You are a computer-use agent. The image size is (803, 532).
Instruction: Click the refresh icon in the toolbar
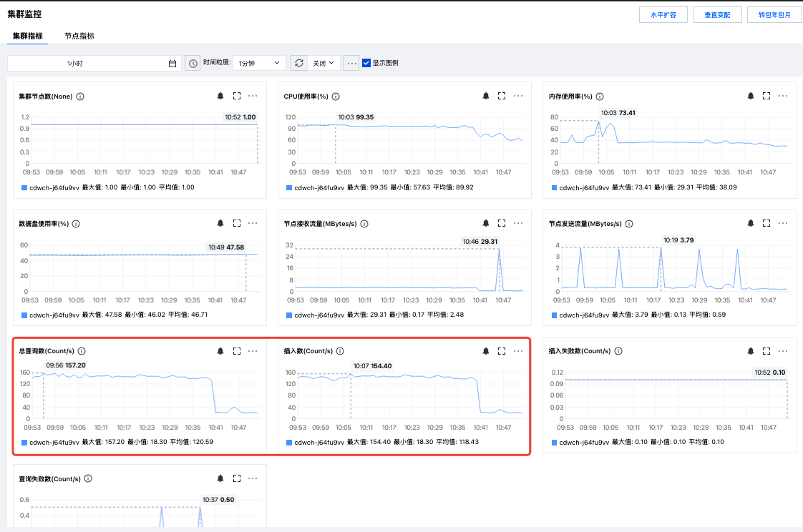coord(299,63)
